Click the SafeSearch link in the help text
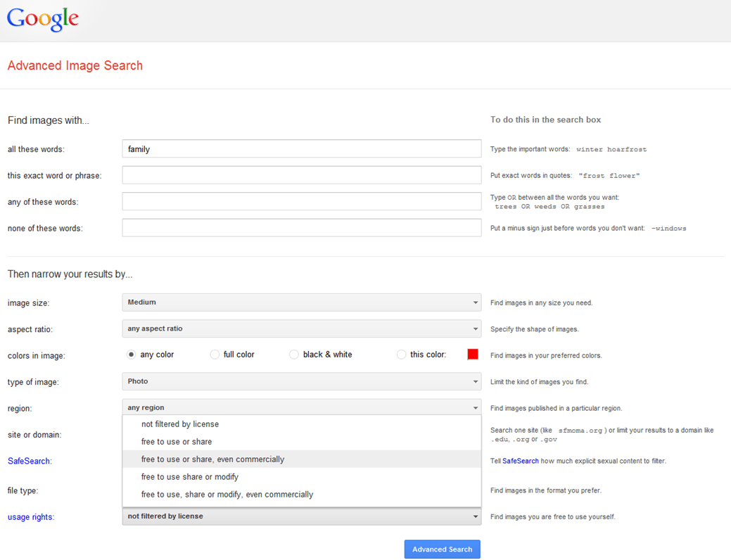This screenshot has height=560, width=731. [x=520, y=461]
